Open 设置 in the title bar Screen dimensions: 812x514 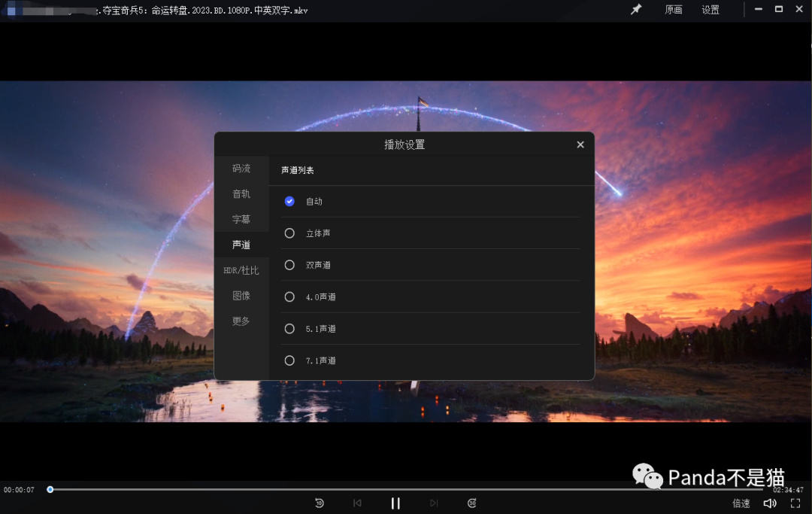pyautogui.click(x=710, y=10)
